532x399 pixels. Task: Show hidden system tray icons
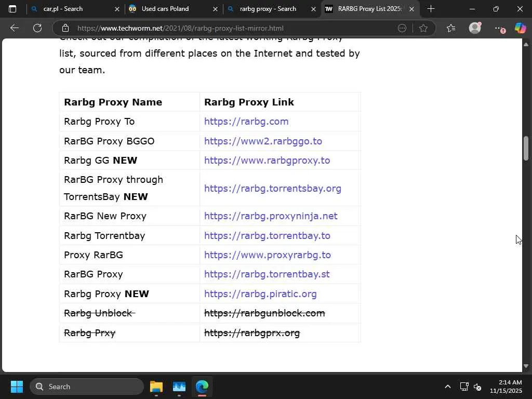pos(448,387)
